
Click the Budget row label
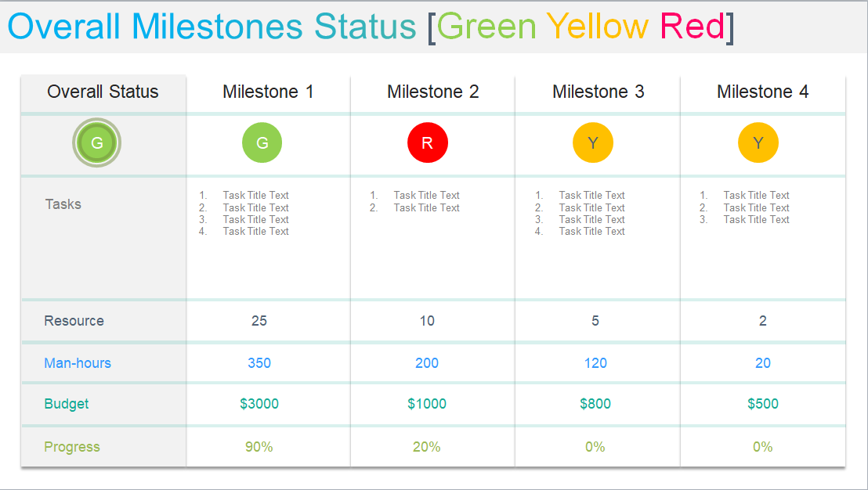click(x=67, y=404)
